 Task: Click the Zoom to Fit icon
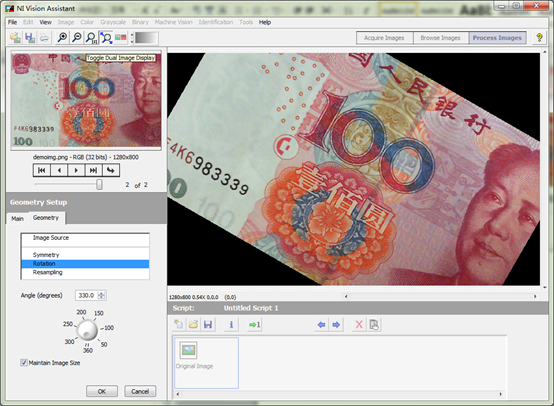tap(106, 37)
